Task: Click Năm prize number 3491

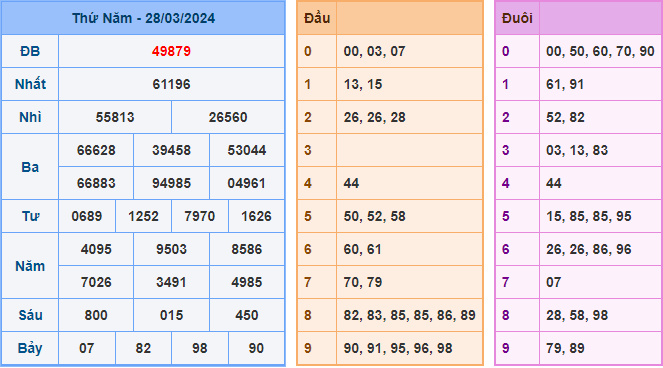Action: click(171, 282)
